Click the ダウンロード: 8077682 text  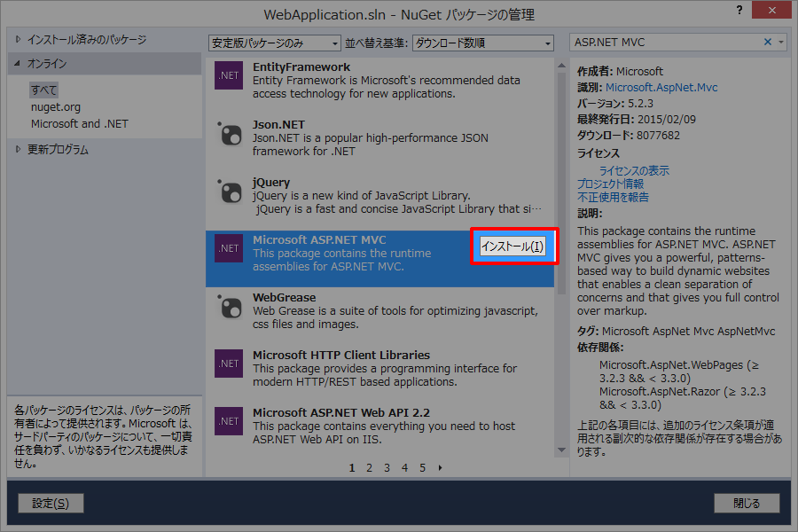tap(628, 136)
